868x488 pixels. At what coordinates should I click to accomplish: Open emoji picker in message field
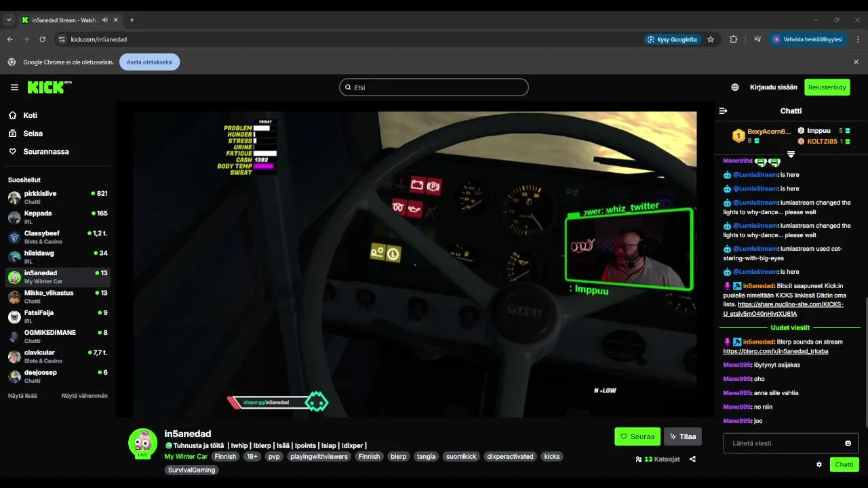click(x=848, y=443)
